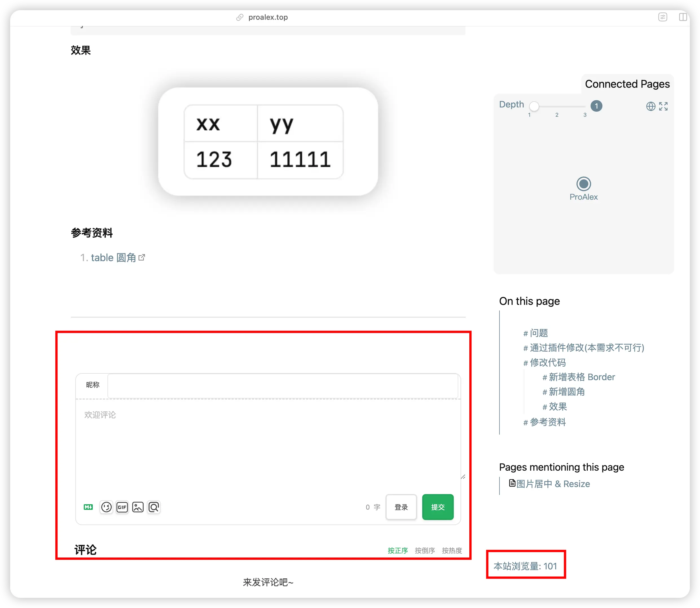Focus the 昵称 nickname input field
The height and width of the screenshot is (608, 700).
click(x=283, y=385)
